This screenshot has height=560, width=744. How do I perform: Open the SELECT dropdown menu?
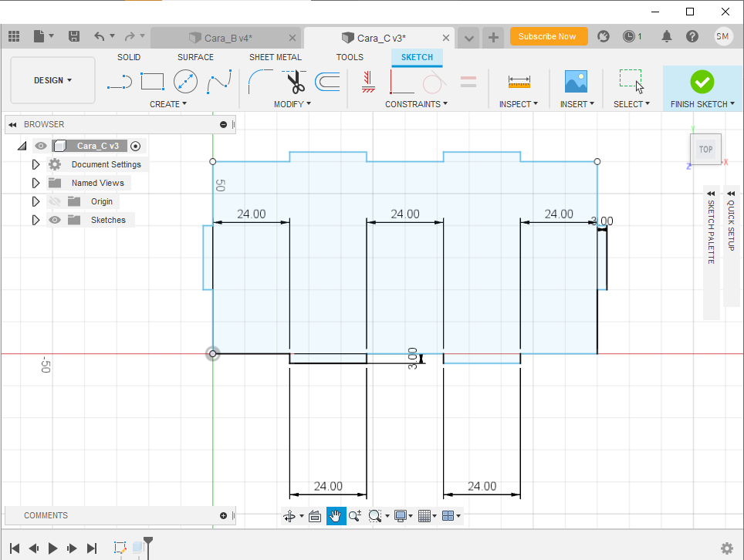coord(631,104)
